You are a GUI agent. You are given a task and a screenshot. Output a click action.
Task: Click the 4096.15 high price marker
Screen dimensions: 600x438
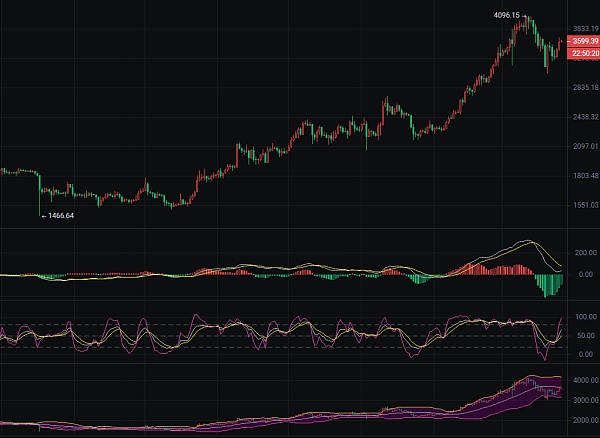click(507, 16)
